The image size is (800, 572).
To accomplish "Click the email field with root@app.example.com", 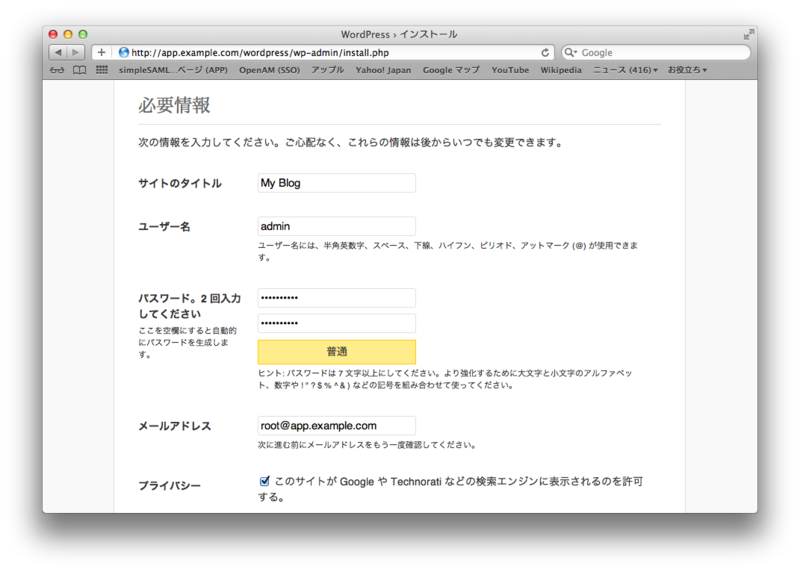I will [x=336, y=425].
